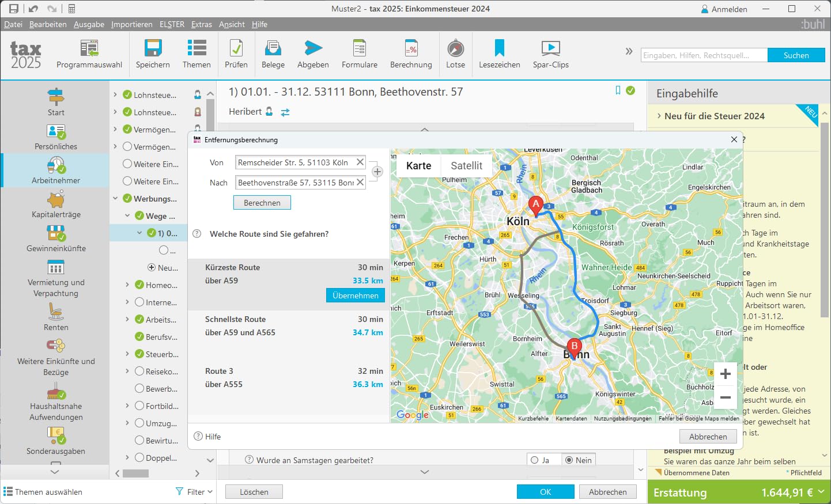This screenshot has width=831, height=504.
Task: Expand the Homeoffice tree item
Action: click(x=127, y=285)
